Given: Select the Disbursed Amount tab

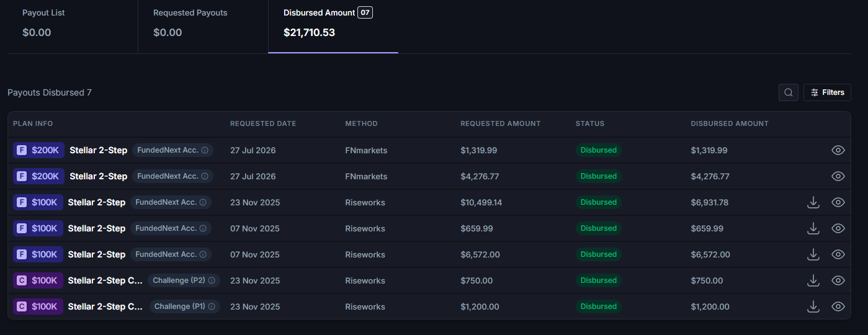Looking at the screenshot, I should point(333,27).
